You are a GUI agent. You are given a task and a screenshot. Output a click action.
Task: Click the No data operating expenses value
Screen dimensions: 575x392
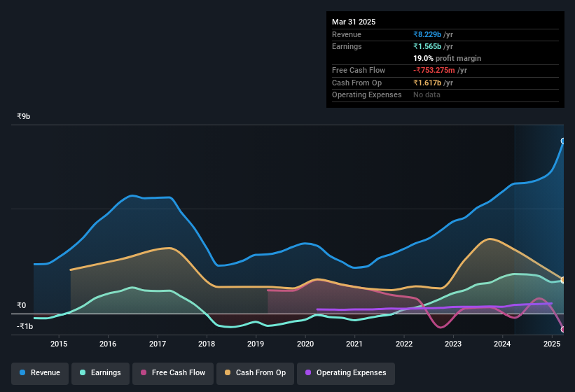pos(427,95)
